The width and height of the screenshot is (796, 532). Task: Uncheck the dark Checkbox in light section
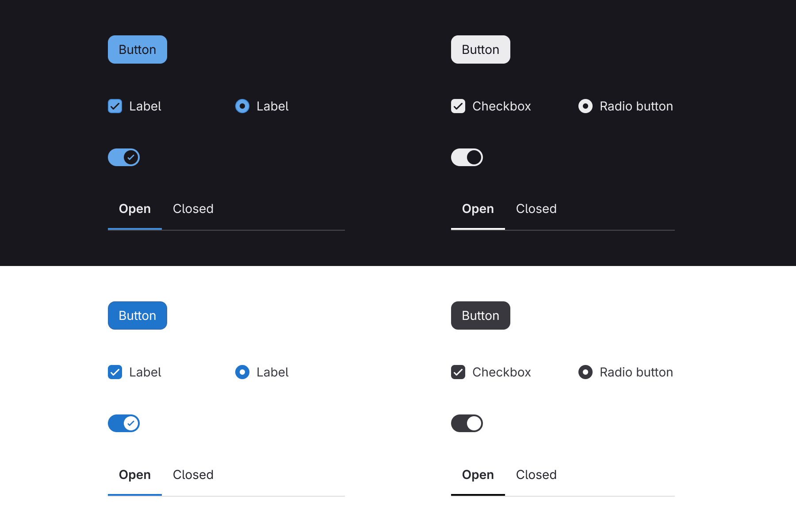[458, 372]
